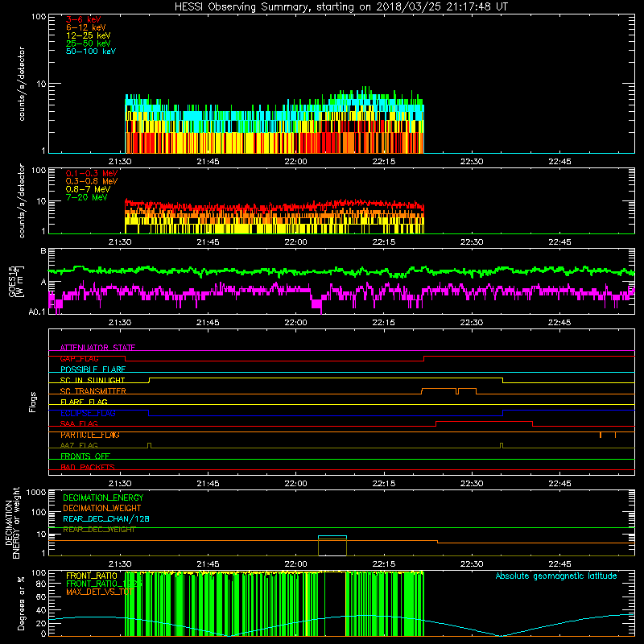Select the FRONT_RATIO legend label
644x644 pixels.
point(92,576)
